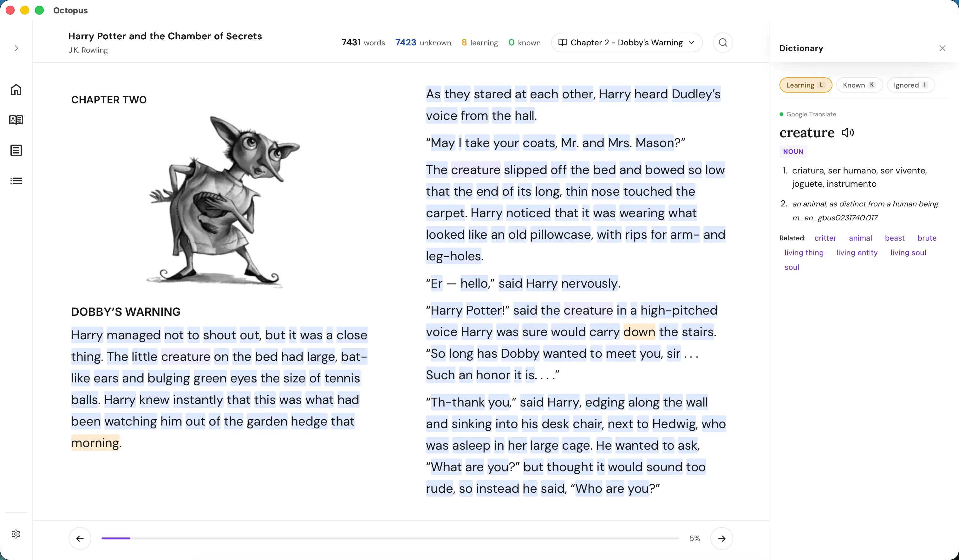Open the reader book icon in sidebar
This screenshot has height=560, width=959.
pos(16,120)
